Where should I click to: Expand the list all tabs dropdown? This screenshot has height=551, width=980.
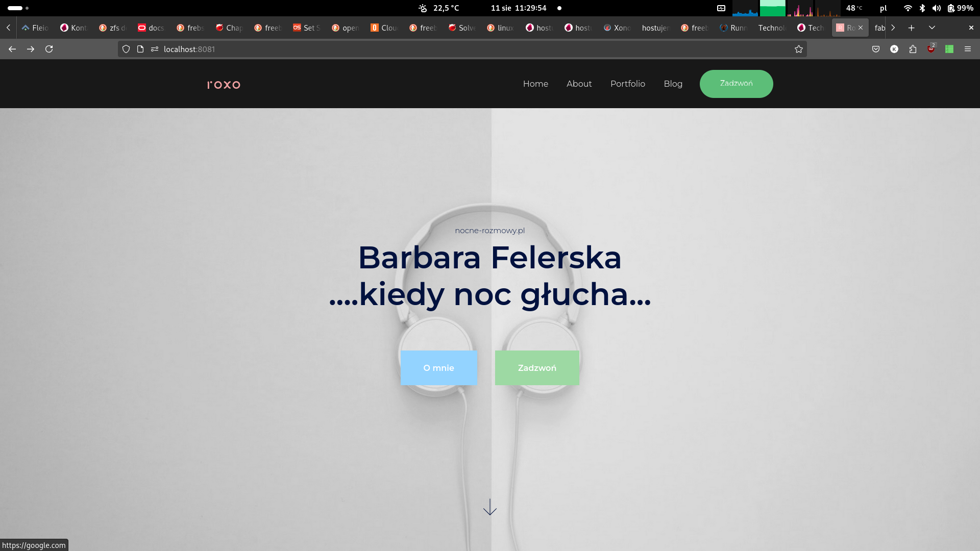(x=932, y=28)
